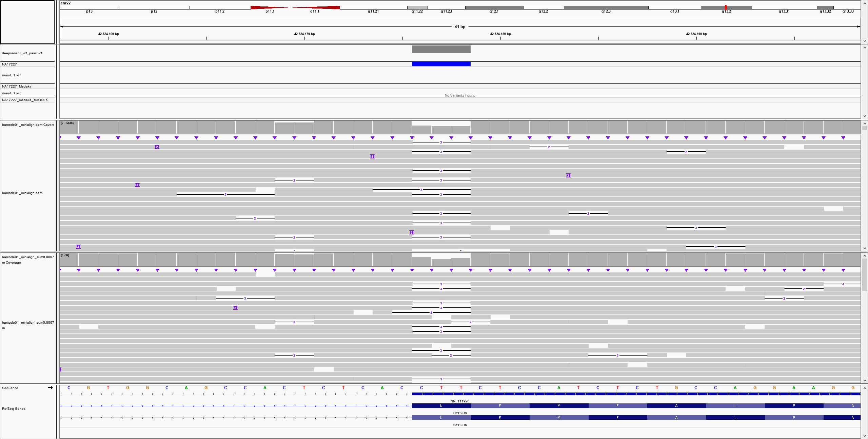
Task: Select the round_1.vcf track label
Action: [x=11, y=75]
